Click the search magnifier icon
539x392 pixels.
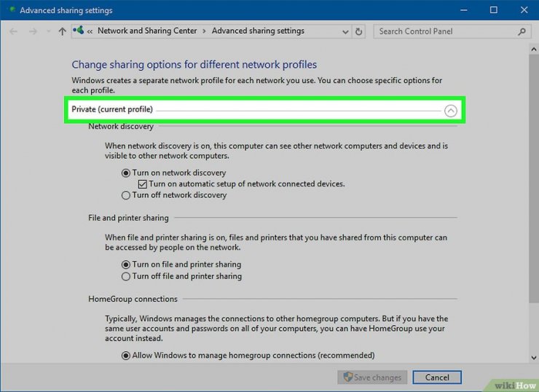pyautogui.click(x=522, y=32)
